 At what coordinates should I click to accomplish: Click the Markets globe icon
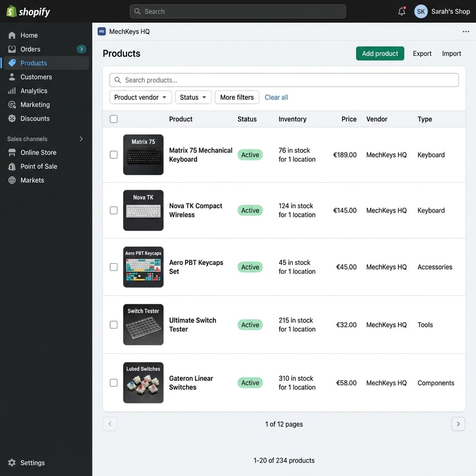point(12,180)
